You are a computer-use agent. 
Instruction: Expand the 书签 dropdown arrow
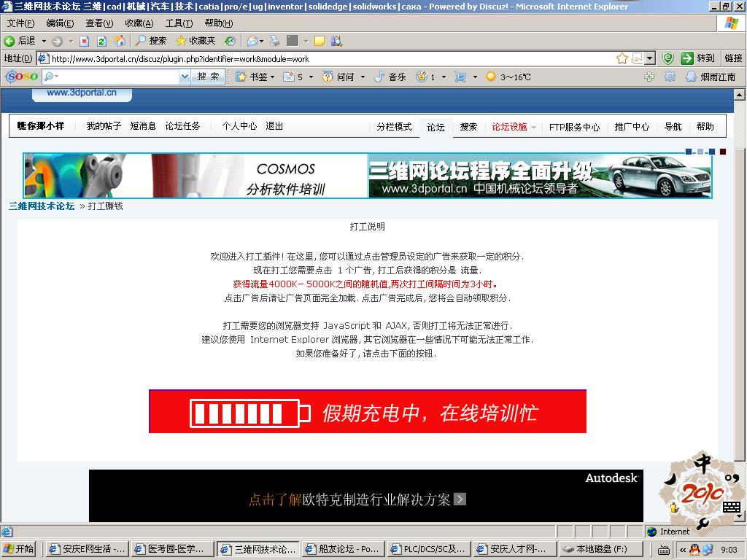point(273,77)
